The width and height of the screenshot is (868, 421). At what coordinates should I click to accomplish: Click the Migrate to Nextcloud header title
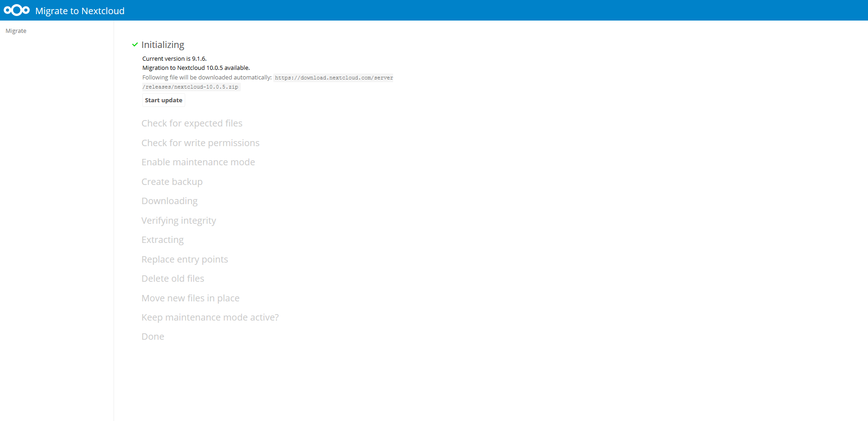coord(80,11)
